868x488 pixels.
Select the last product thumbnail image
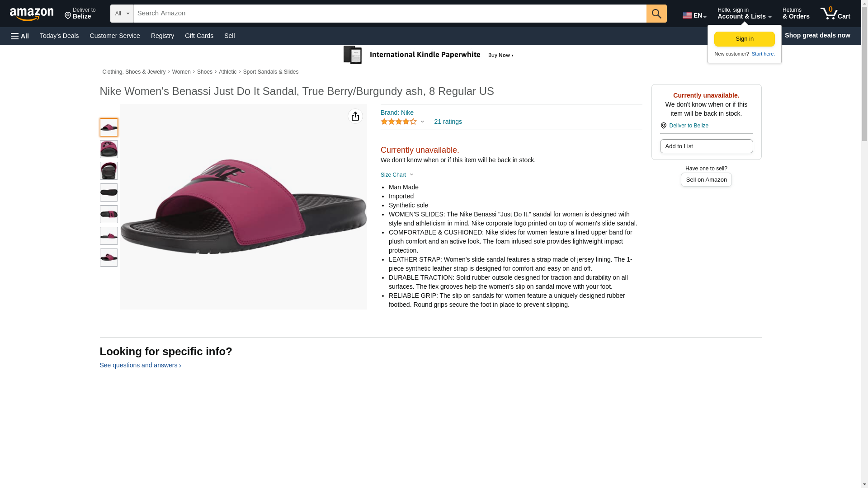tap(108, 258)
